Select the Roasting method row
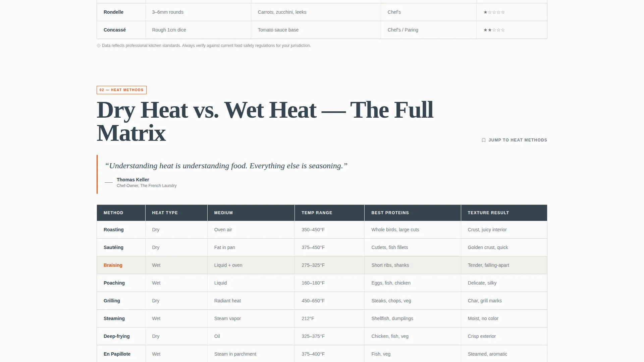 click(322, 230)
